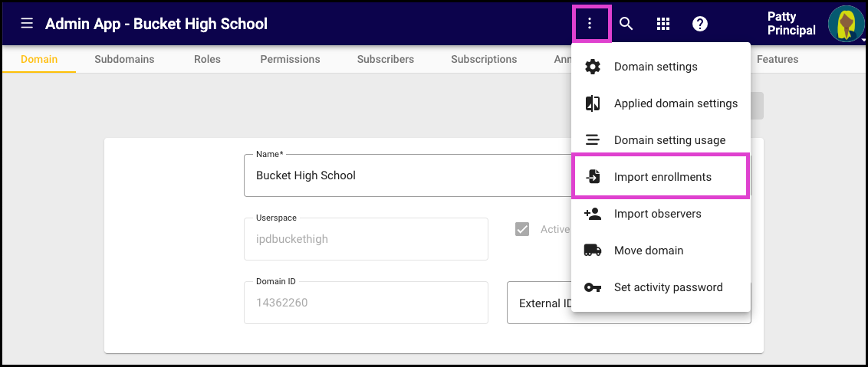Click the Domain setting usage lines icon
Viewport: 868px width, 367px height.
[593, 140]
